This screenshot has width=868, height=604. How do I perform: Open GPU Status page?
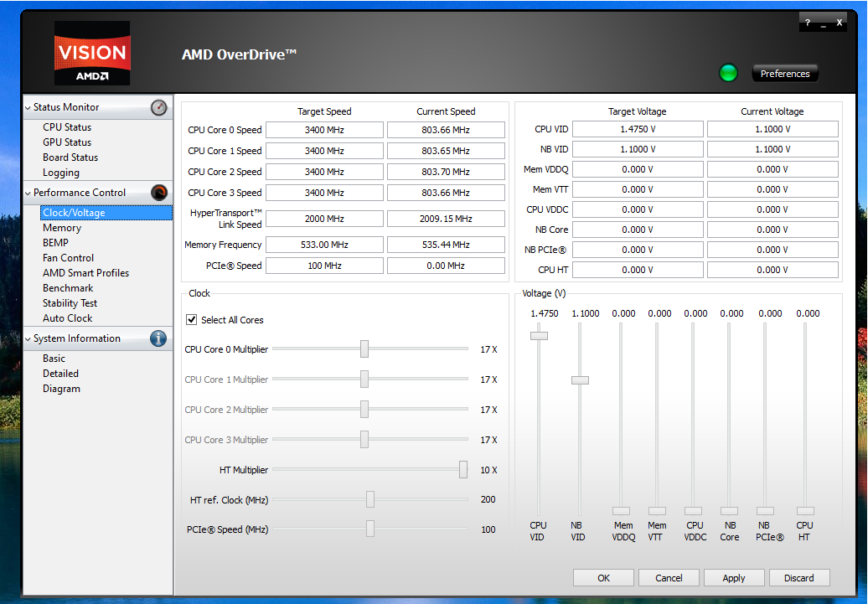pos(67,142)
